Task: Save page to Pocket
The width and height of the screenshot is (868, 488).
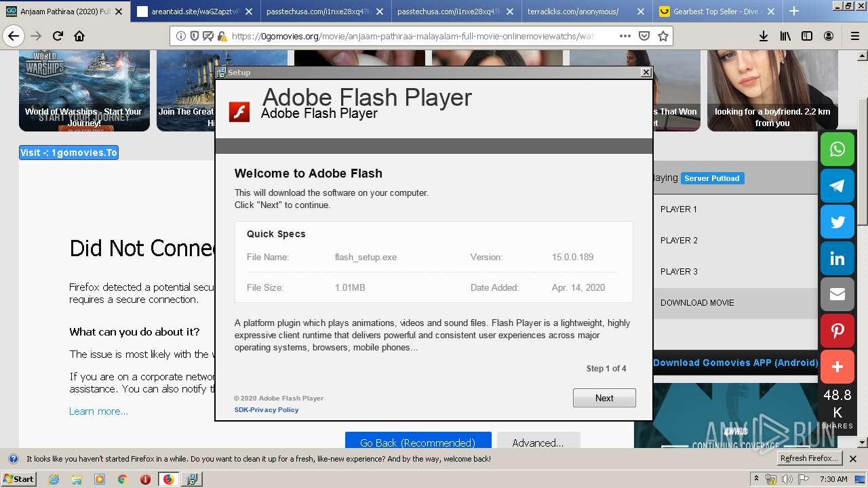Action: 644,36
